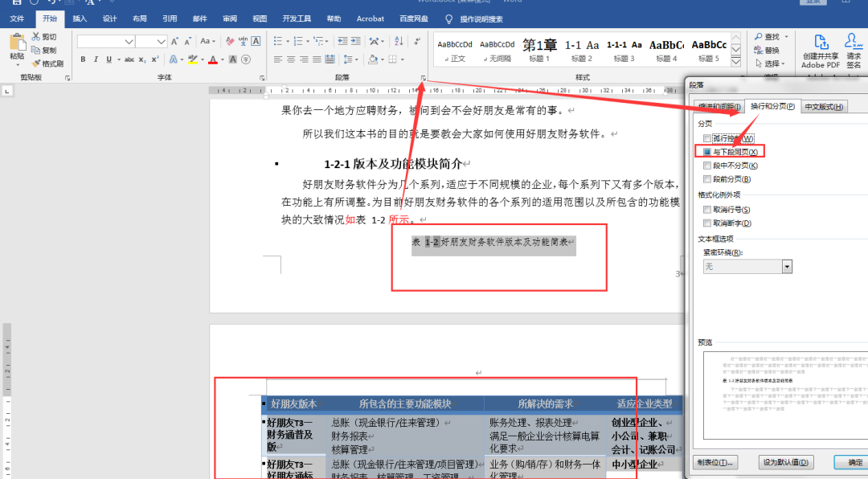Click the Cut (剪切) scissors icon
Screen dimensions: 868x479
[x=36, y=36]
